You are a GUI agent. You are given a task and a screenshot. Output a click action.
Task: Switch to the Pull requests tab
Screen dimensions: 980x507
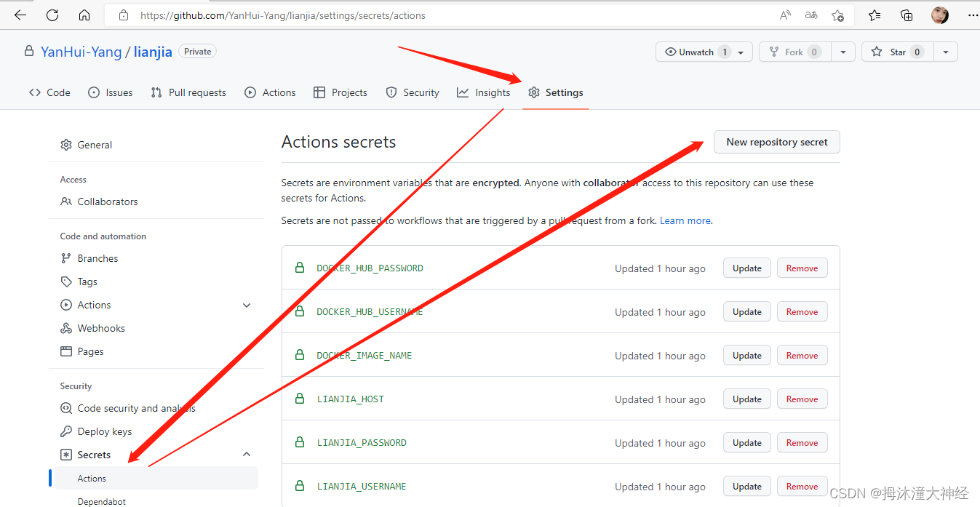188,92
